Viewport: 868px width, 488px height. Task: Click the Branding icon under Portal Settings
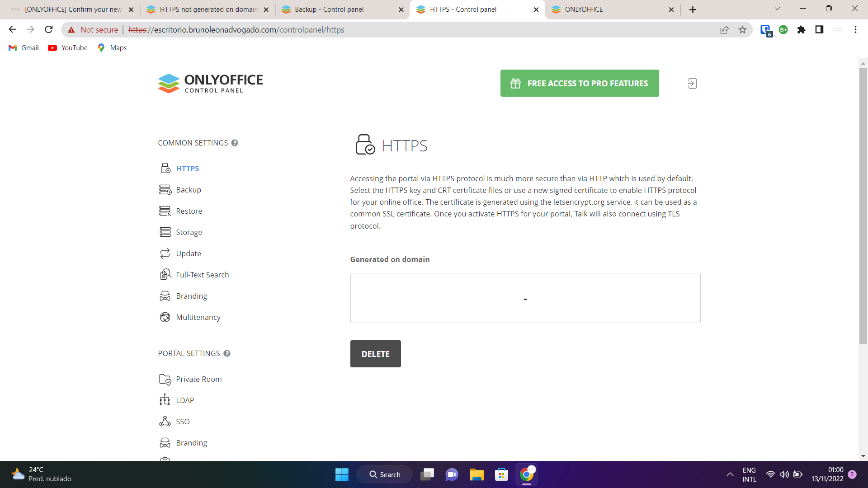tap(165, 443)
